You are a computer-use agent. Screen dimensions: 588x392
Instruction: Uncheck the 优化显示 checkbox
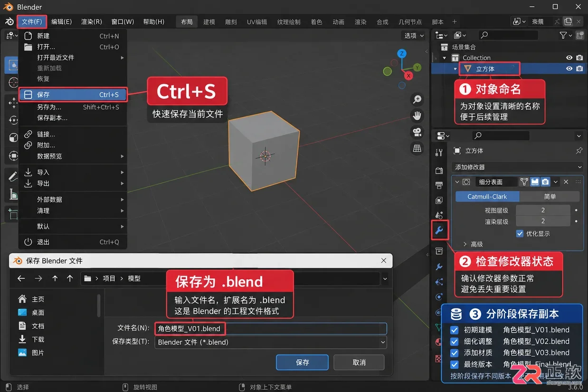click(x=520, y=234)
